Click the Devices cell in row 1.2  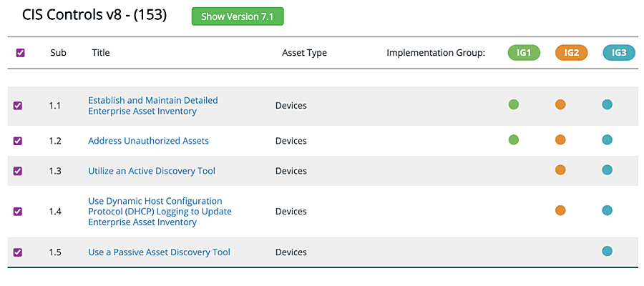(x=291, y=141)
